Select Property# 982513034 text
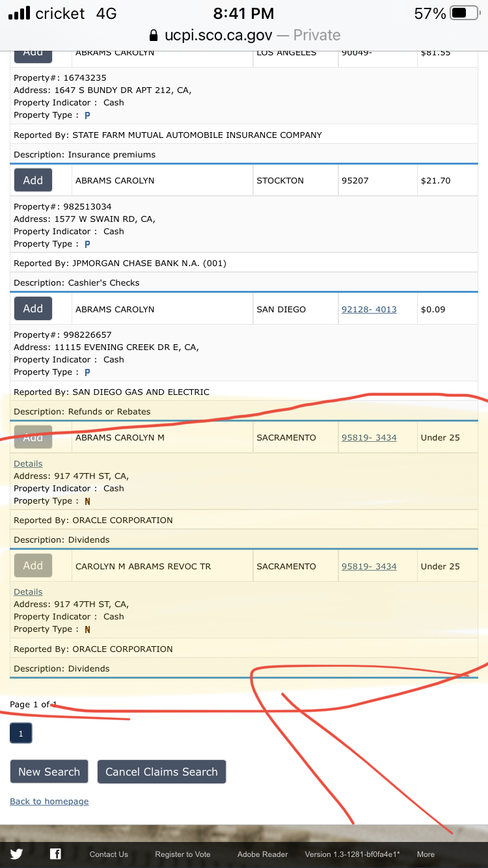488x868 pixels. (x=62, y=207)
